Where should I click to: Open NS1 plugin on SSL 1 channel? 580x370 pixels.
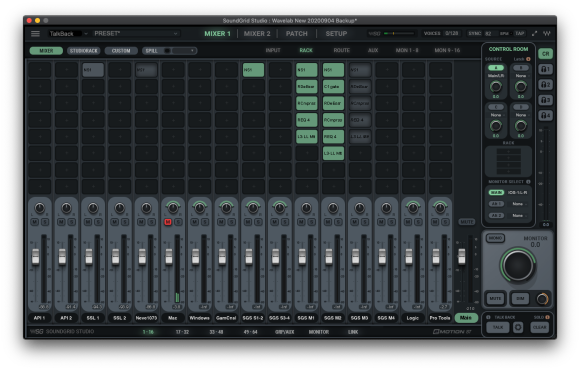[93, 70]
